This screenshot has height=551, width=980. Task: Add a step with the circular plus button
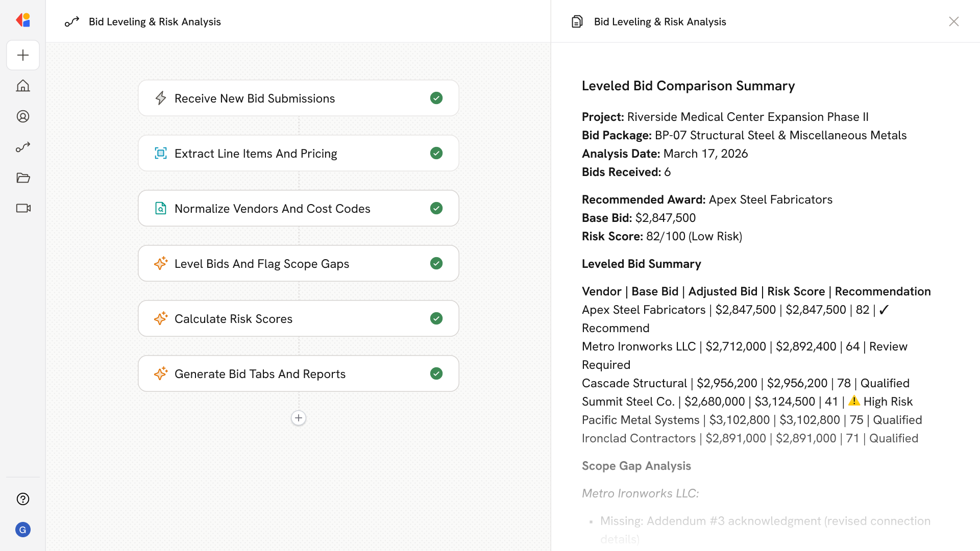tap(299, 418)
